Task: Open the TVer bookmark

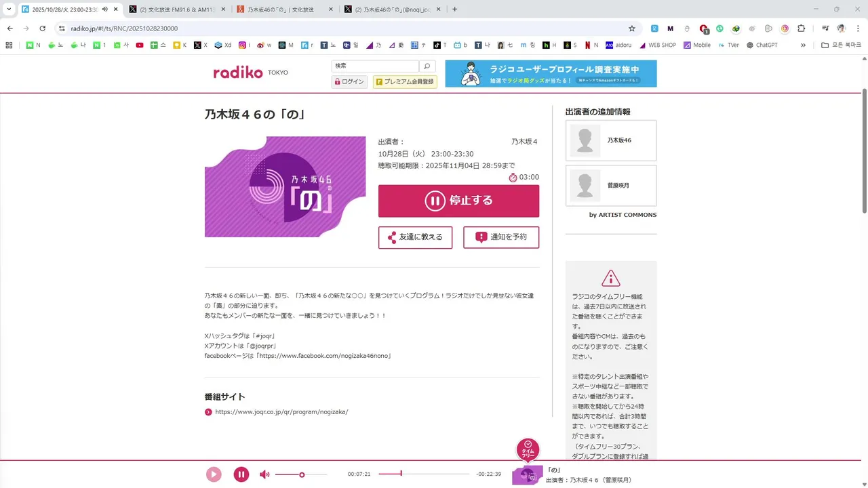Action: point(728,45)
